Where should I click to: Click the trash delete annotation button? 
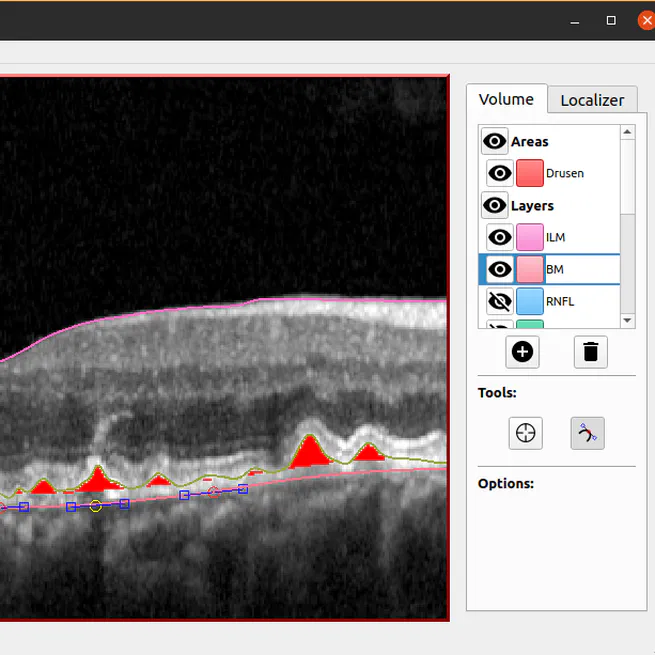tap(590, 352)
